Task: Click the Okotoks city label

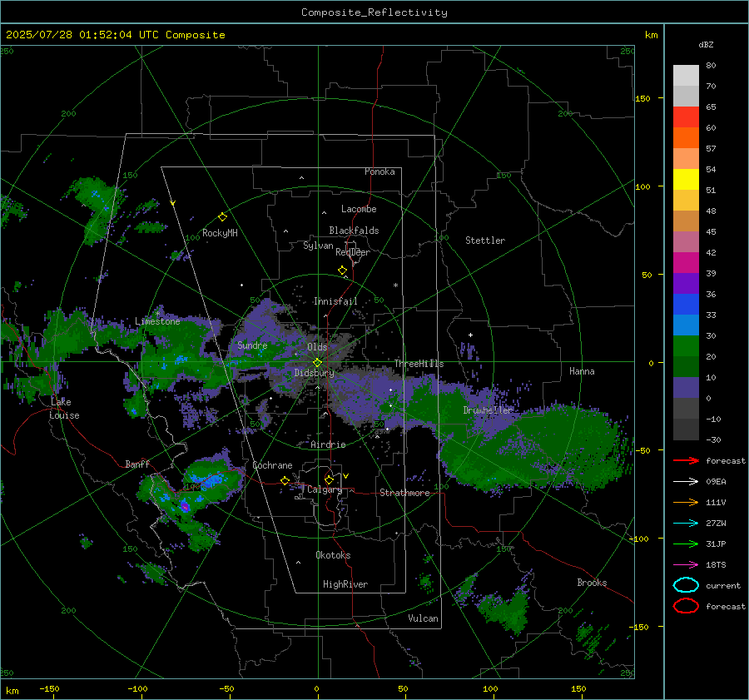Action: pos(333,555)
